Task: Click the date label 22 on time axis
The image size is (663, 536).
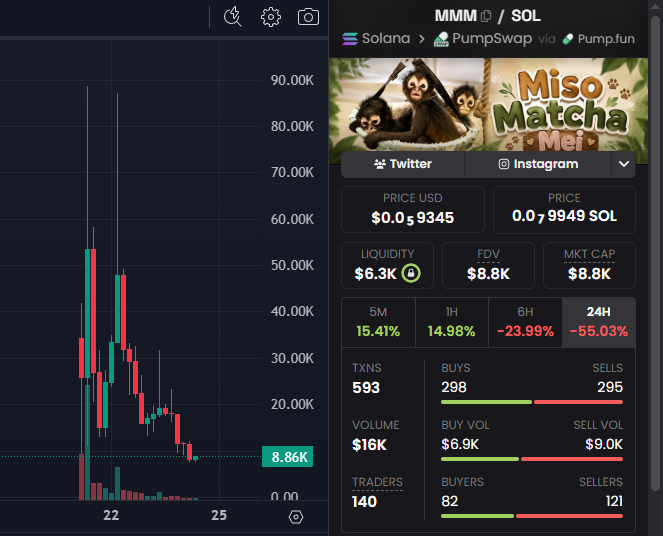Action: [111, 515]
